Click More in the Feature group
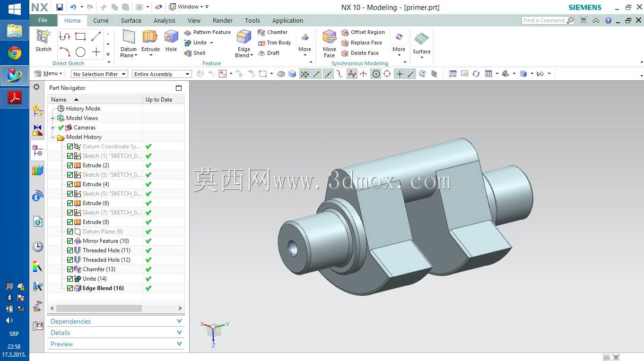Screen dimensions: 644x361 (x=305, y=43)
